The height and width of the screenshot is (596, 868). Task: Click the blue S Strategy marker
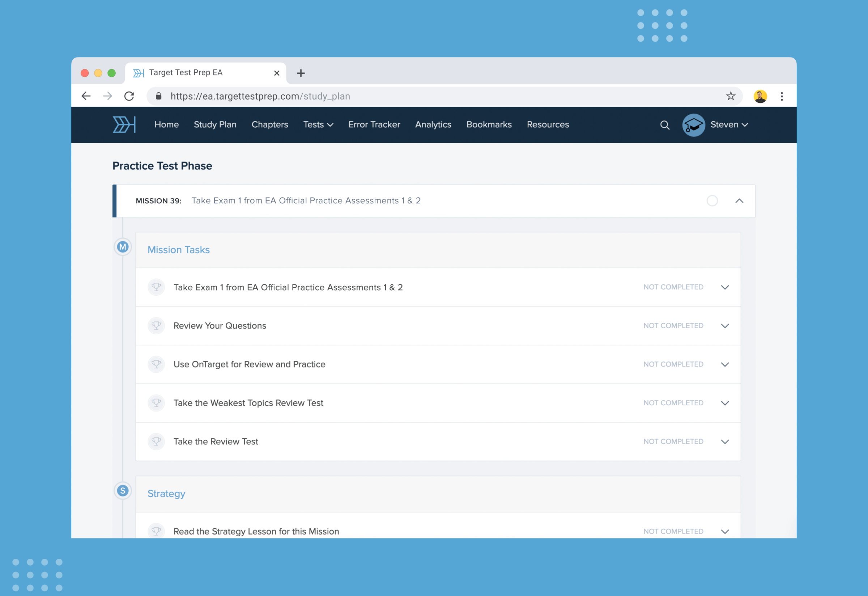pos(123,491)
